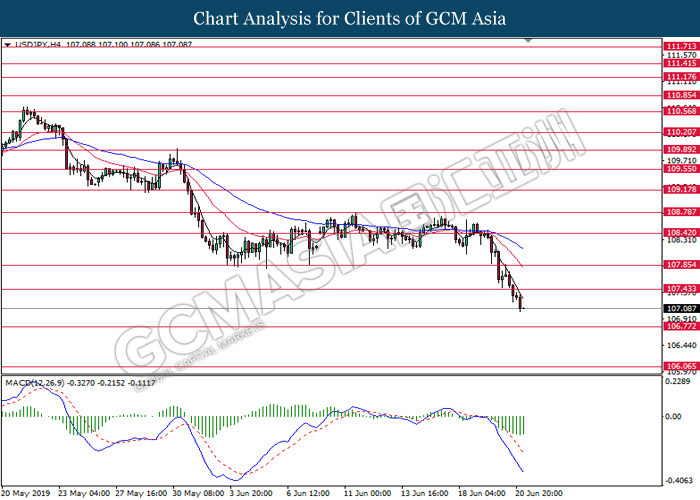Click the Chart Analysis title banner
Image resolution: width=700 pixels, height=500 pixels.
coord(350,18)
